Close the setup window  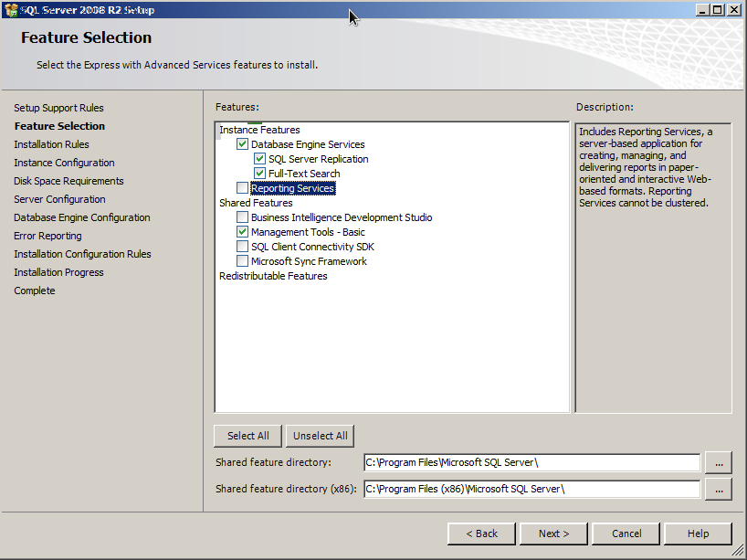coord(734,10)
